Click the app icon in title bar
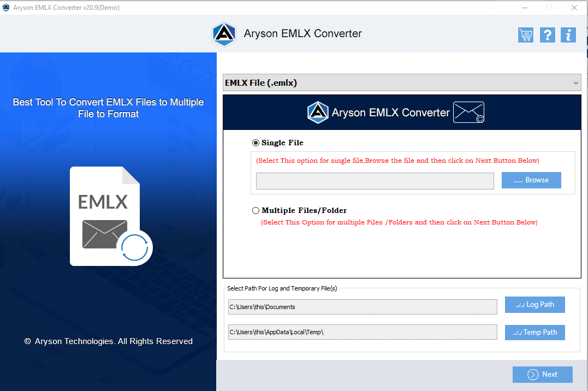 click(6, 8)
